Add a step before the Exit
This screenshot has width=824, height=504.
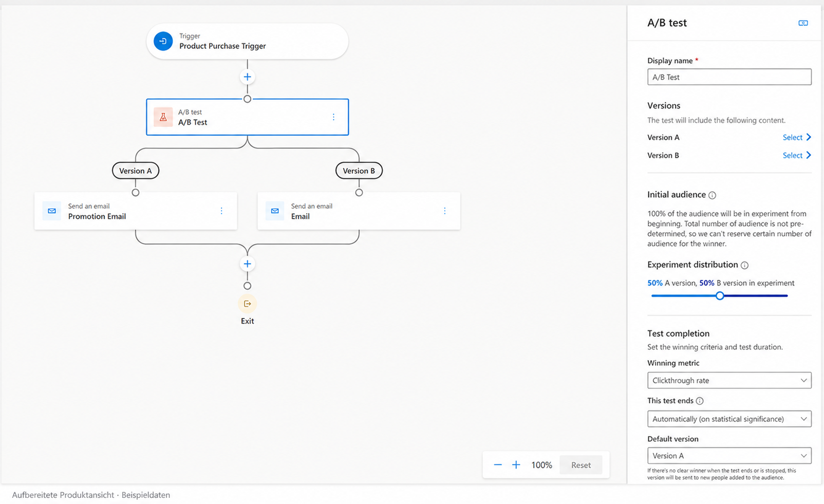point(247,264)
